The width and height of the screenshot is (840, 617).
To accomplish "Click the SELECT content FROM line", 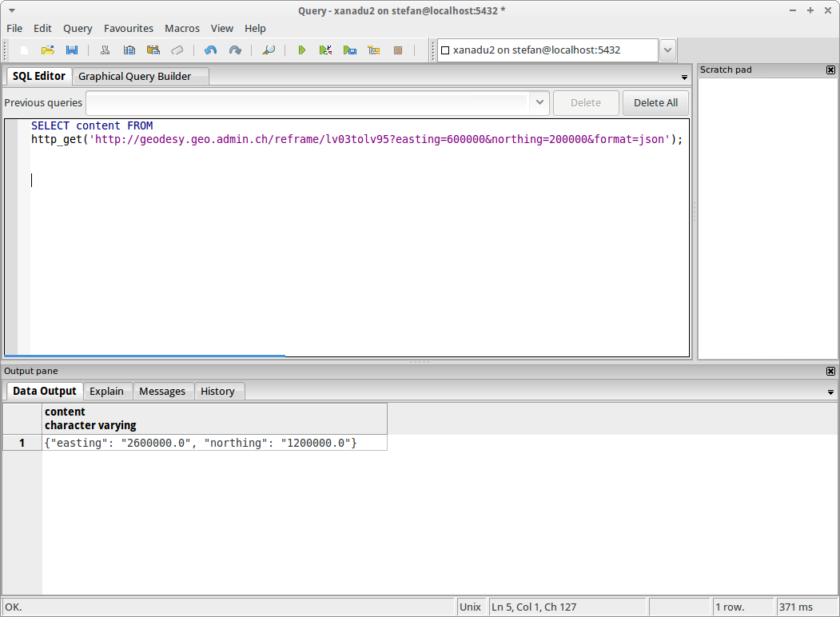I will (92, 125).
